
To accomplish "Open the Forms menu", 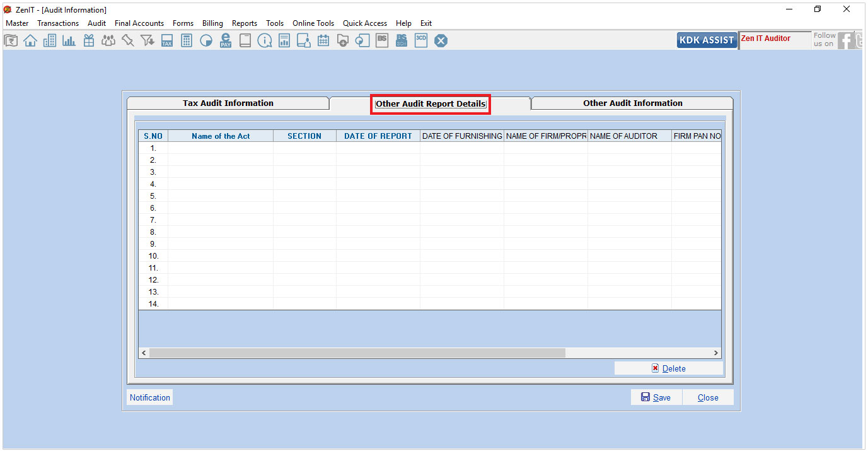I will coord(183,23).
